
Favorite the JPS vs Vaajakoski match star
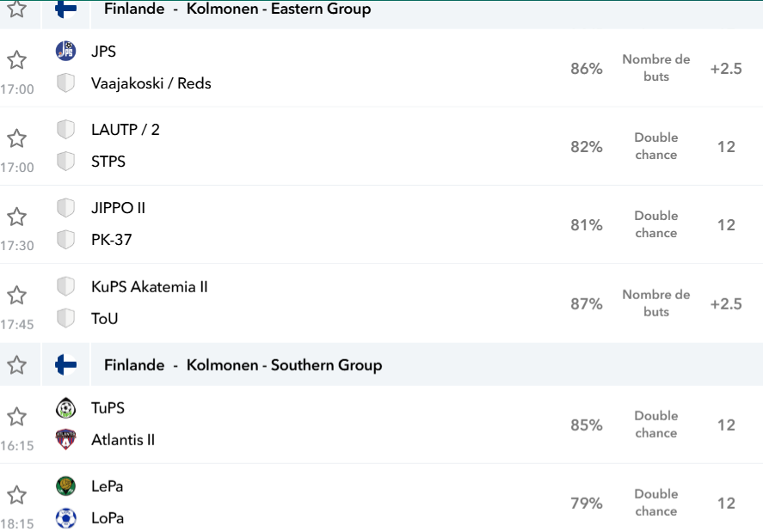pyautogui.click(x=16, y=60)
